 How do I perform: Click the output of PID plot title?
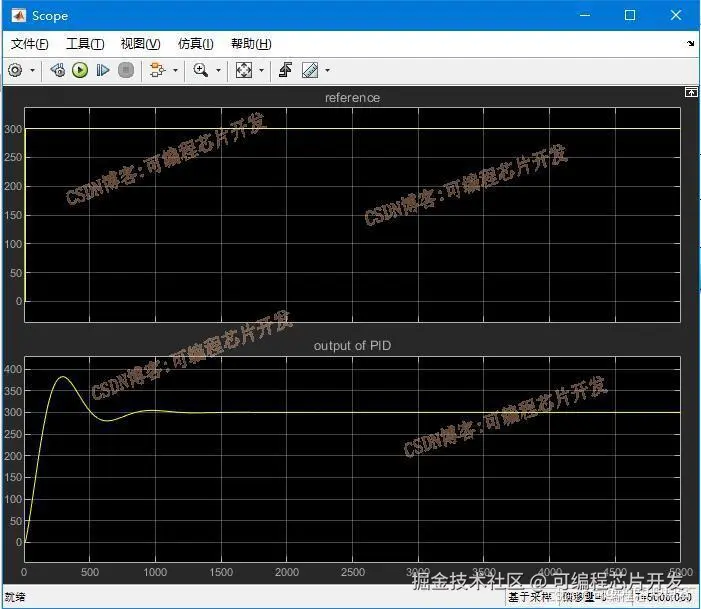tap(352, 346)
